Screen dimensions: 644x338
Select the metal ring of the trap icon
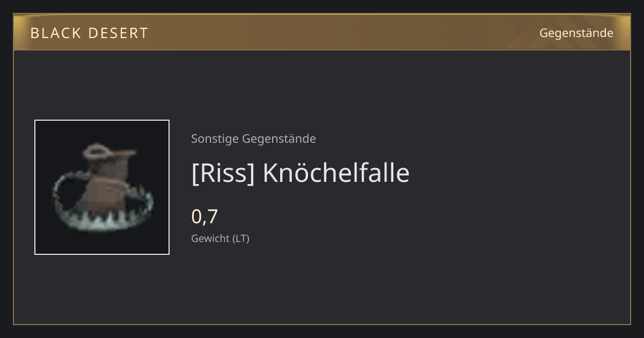pos(102,201)
